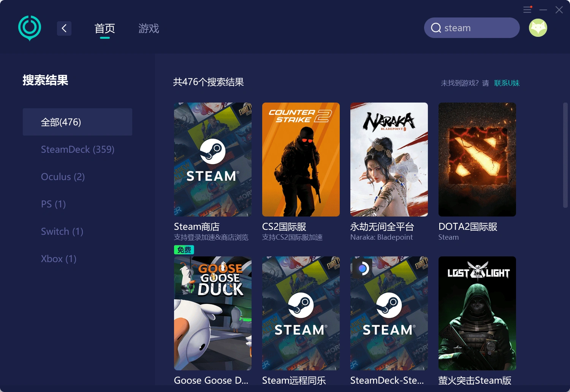
Task: Switch to the 游戏 tab
Action: click(149, 28)
